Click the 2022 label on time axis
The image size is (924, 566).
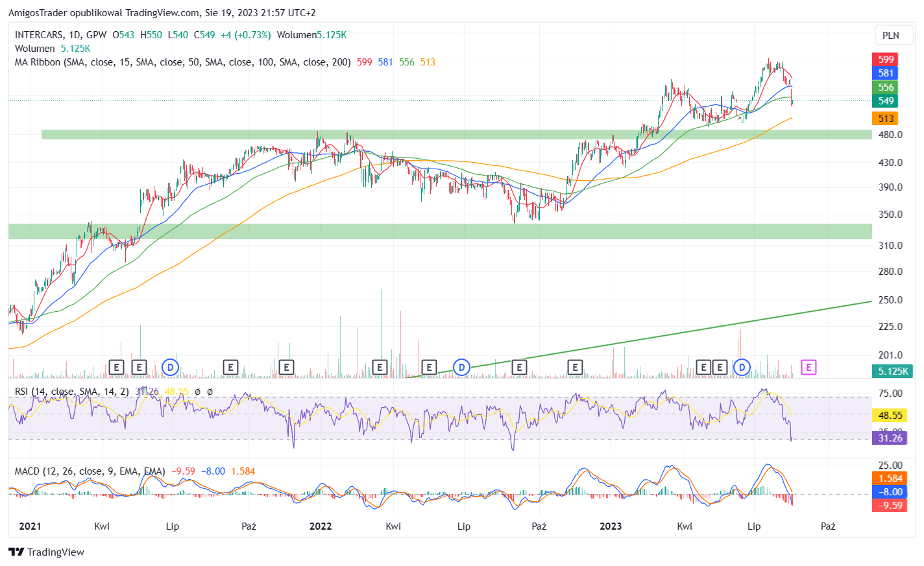point(321,526)
